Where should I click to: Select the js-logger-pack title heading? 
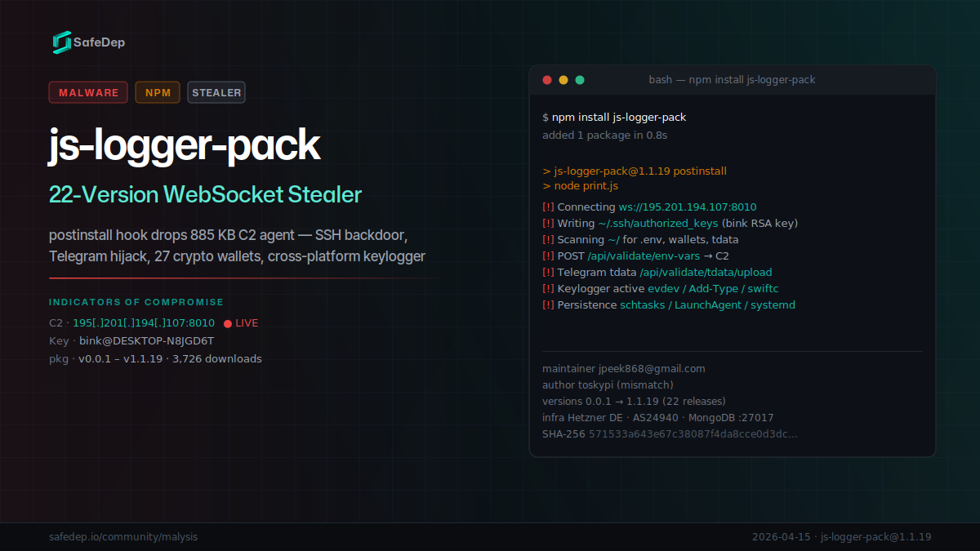tap(185, 145)
